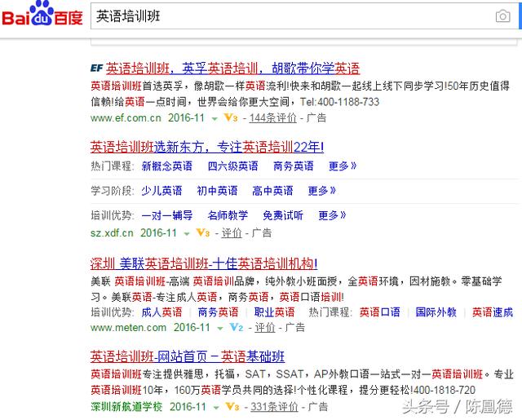Screen dimensions: 522x420
Task: Click 广告 label on the ef.com.cn result
Action: 316,117
